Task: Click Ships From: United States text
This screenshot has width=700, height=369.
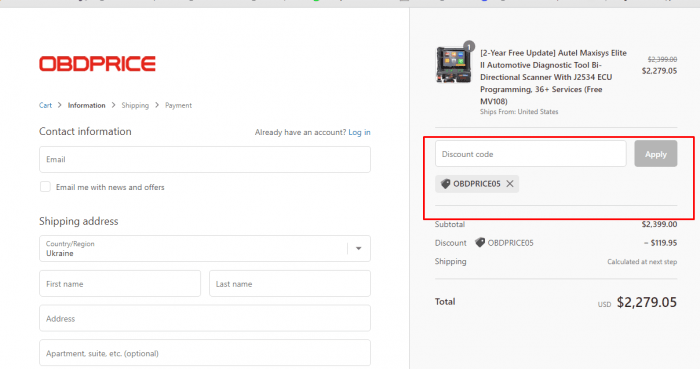Action: (519, 112)
